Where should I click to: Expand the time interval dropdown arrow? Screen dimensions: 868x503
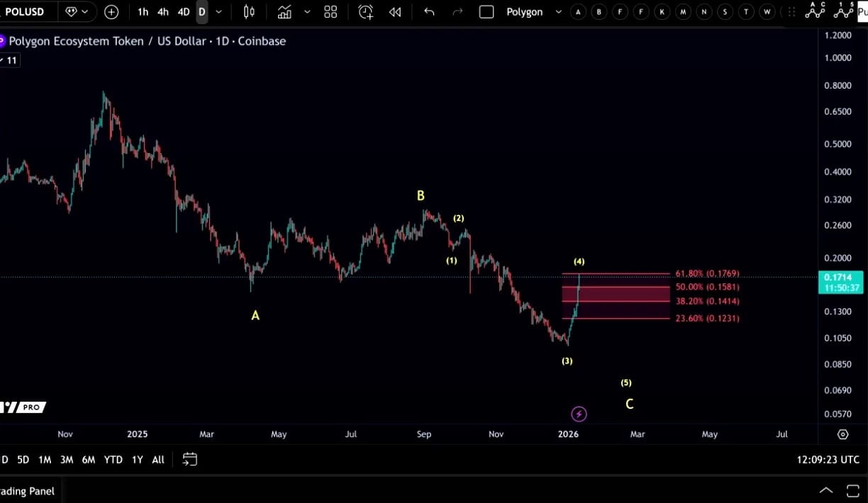point(218,12)
